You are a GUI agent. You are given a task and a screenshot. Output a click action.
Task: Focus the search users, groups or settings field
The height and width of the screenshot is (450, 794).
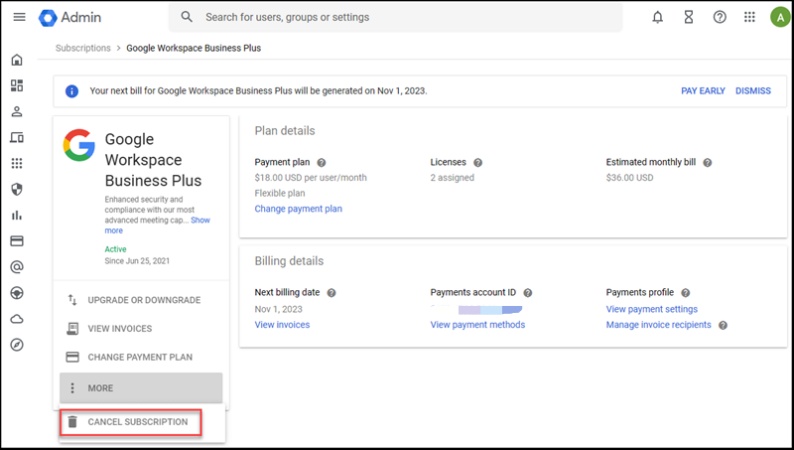(395, 17)
